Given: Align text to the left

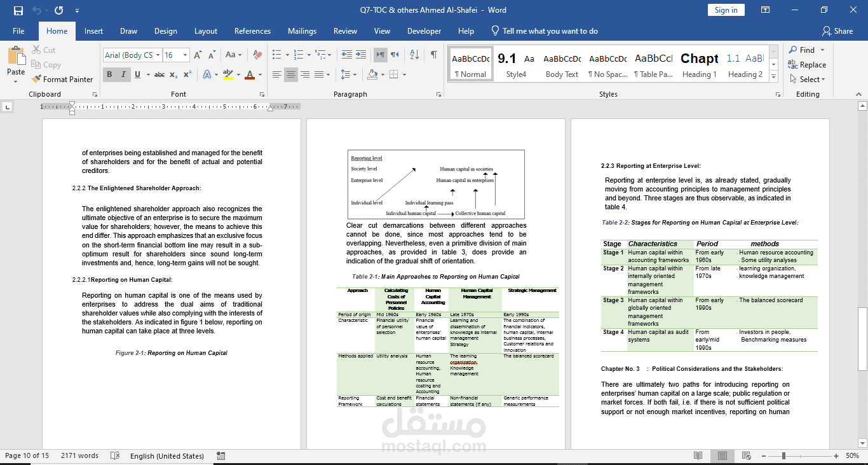Looking at the screenshot, I should click(x=276, y=74).
